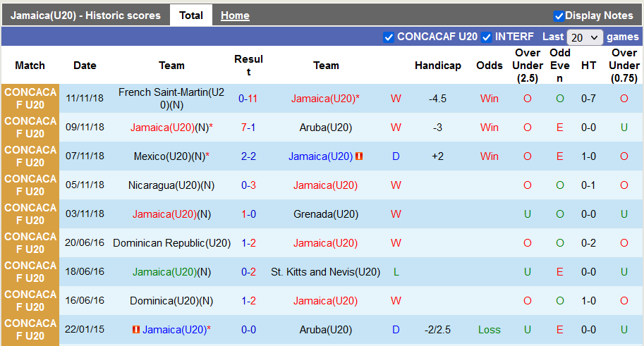This screenshot has width=644, height=346.
Task: Uncheck the CONCACAF U20 filter checkbox
Action: point(389,37)
